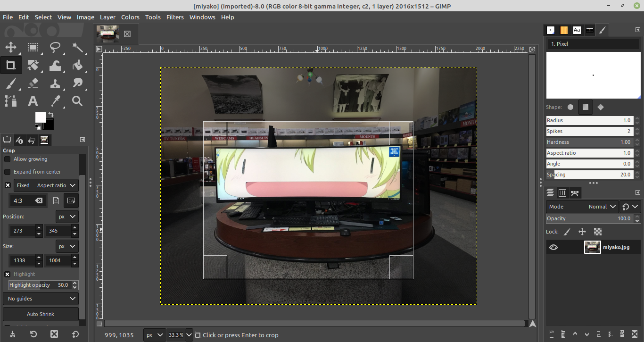The height and width of the screenshot is (342, 644).
Task: Select the Paths tool
Action: point(10,101)
